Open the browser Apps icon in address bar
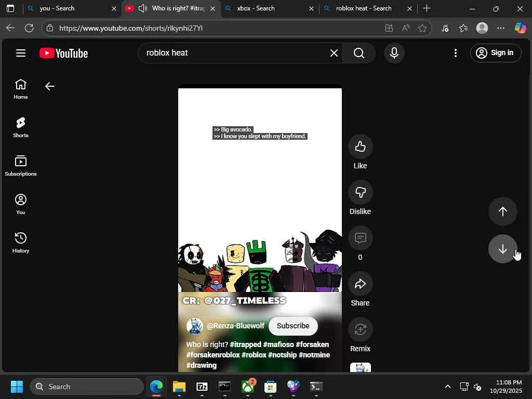The height and width of the screenshot is (399, 532). (389, 28)
